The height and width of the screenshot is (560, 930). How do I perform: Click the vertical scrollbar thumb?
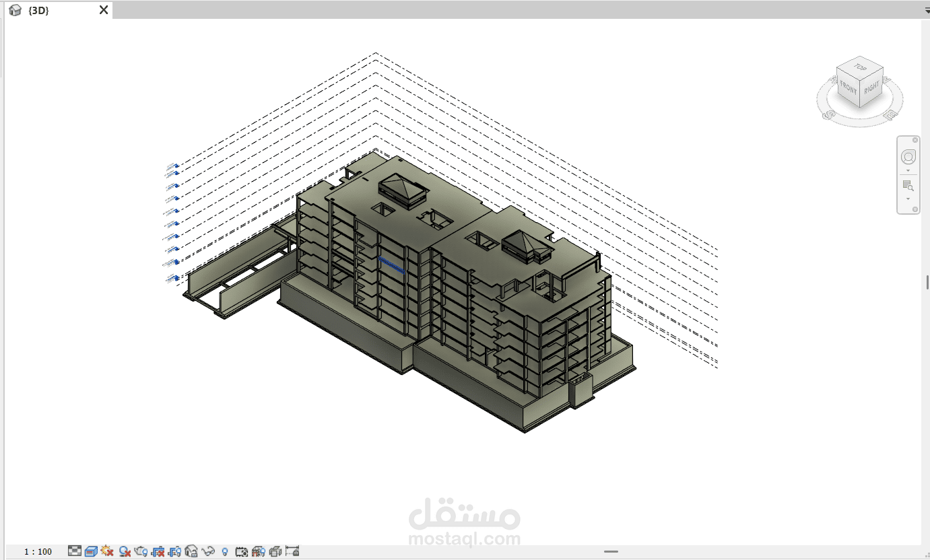tap(927, 283)
